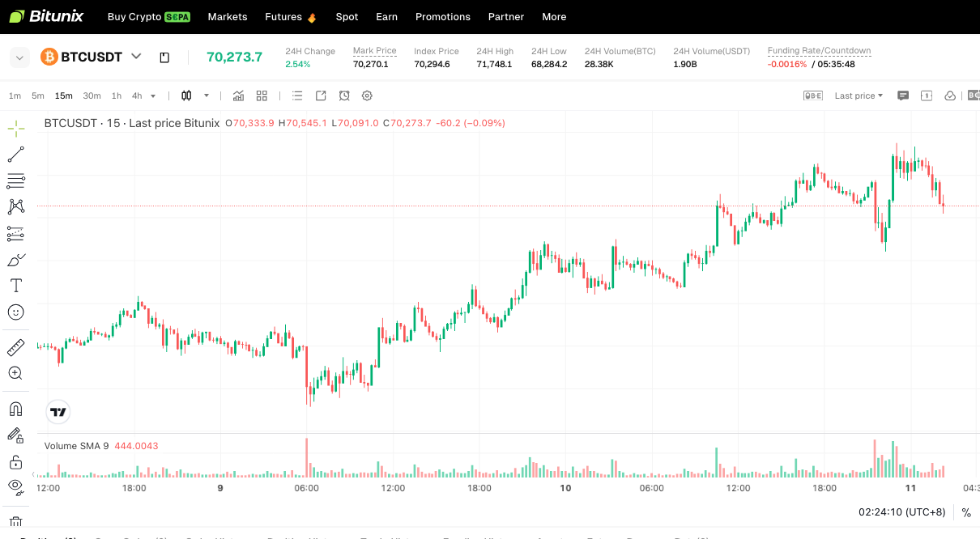Toggle magnet mode in the left sidebar
Viewport: 980px width, 539px height.
point(15,409)
